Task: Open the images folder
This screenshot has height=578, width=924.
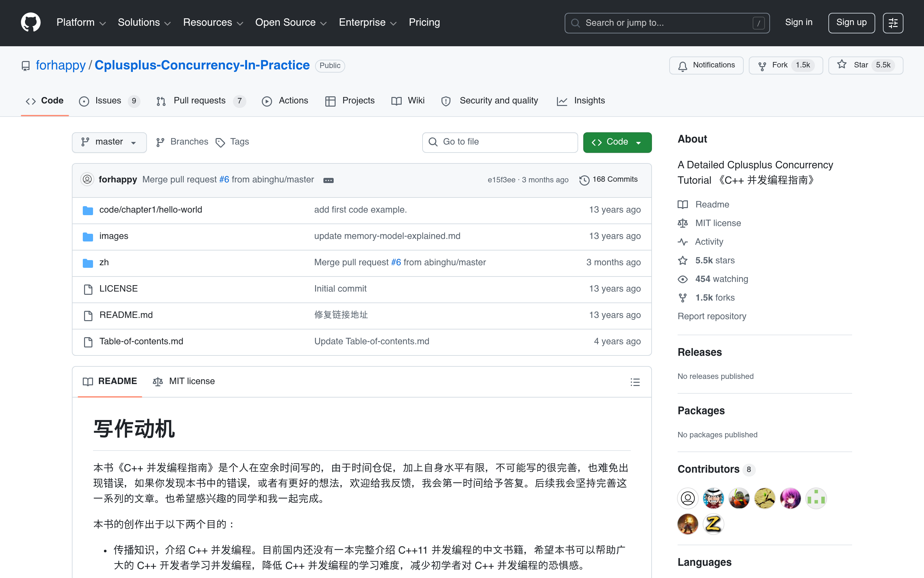Action: (x=114, y=236)
